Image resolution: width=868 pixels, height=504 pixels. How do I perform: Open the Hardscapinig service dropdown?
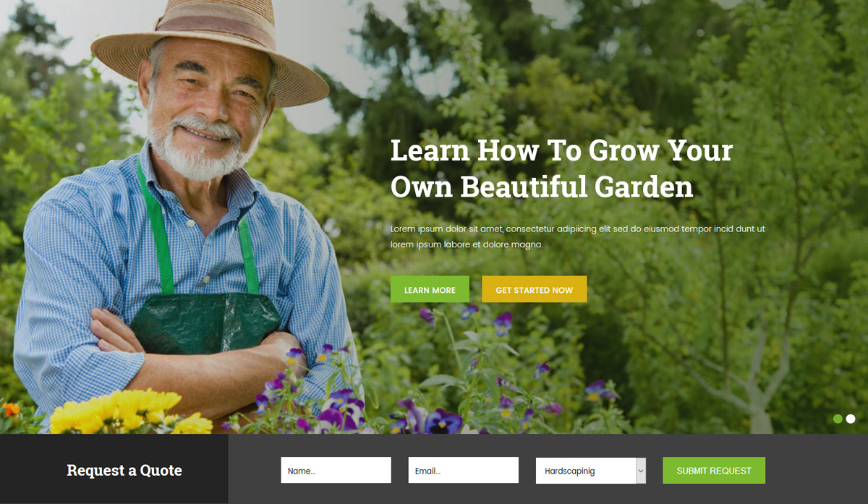[x=590, y=470]
